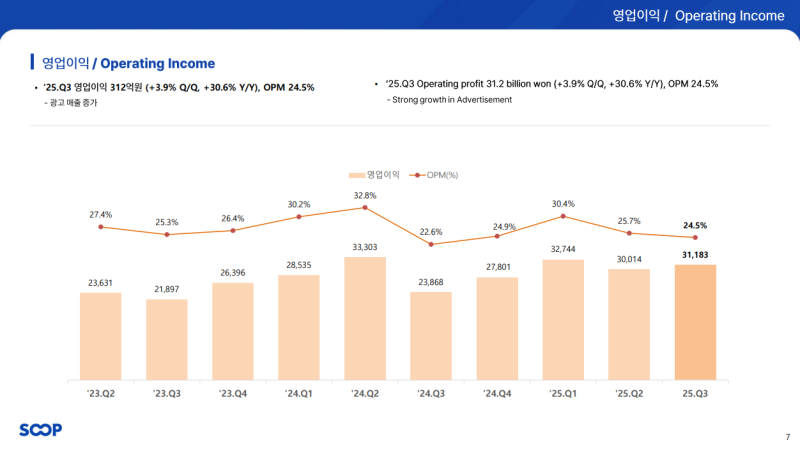Click the OPM line marker at 24.5%
The width and height of the screenshot is (800, 449).
[x=696, y=237]
